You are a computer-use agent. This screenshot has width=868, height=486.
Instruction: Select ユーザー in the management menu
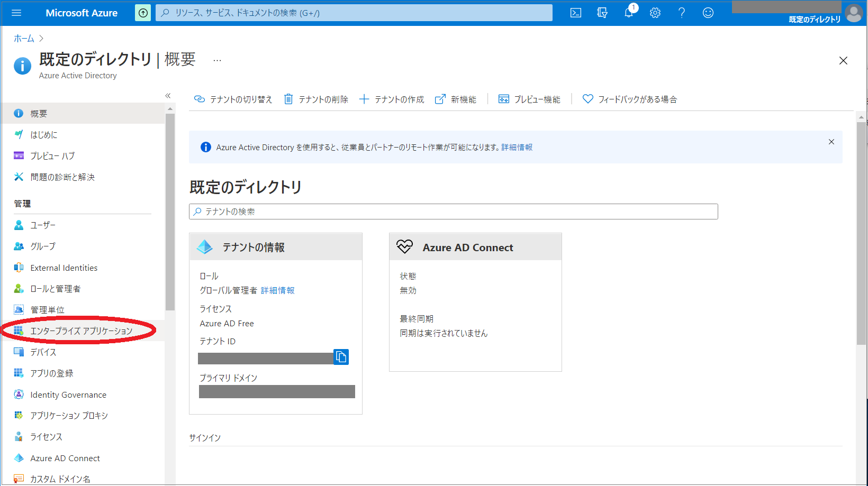click(x=43, y=225)
